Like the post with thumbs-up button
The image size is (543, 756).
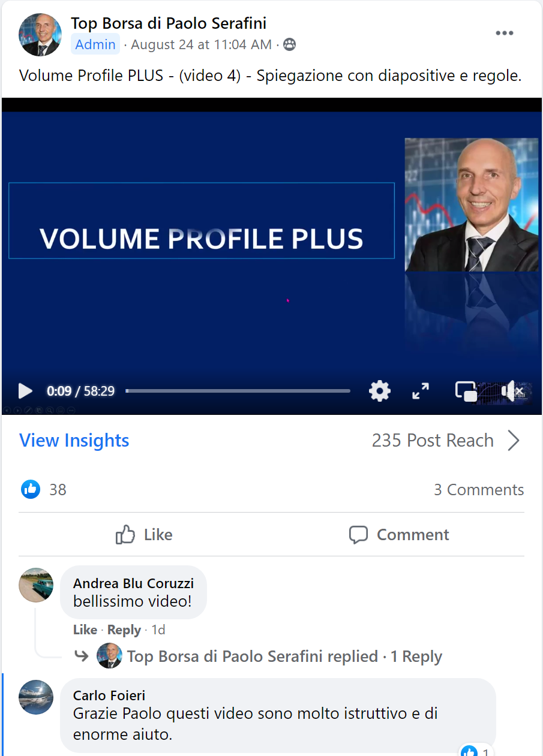pyautogui.click(x=144, y=534)
